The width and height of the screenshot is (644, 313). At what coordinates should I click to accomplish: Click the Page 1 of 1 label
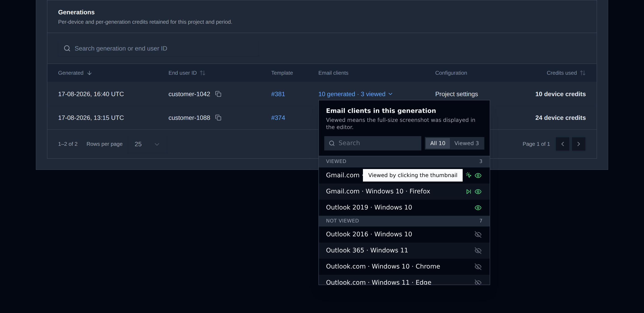point(536,144)
